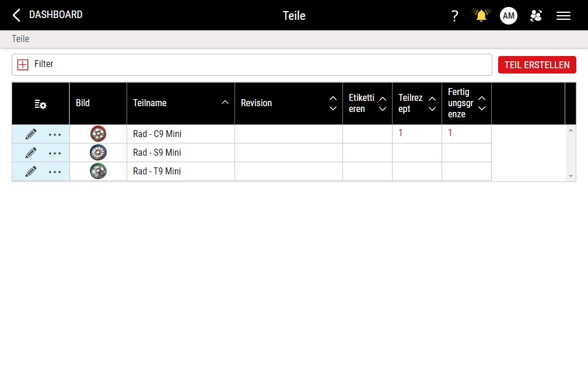Expand the Filter panel
Viewport: 588px width, 378px height.
tap(23, 65)
